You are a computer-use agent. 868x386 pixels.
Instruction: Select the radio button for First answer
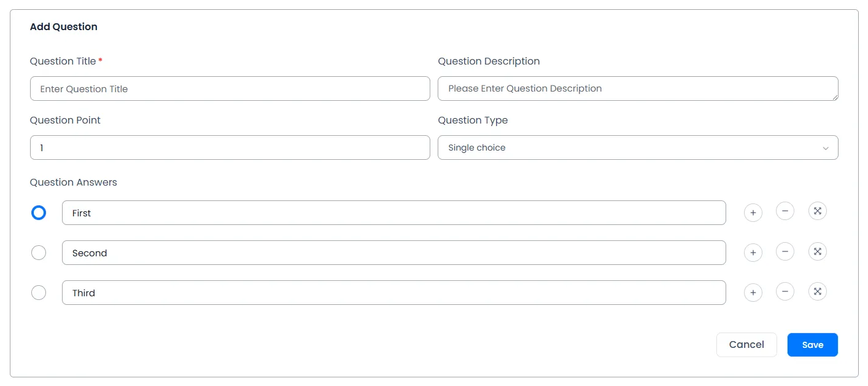[39, 213]
